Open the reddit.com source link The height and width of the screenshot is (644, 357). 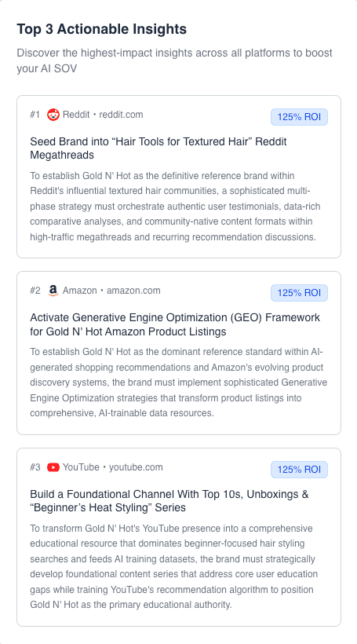coord(121,115)
